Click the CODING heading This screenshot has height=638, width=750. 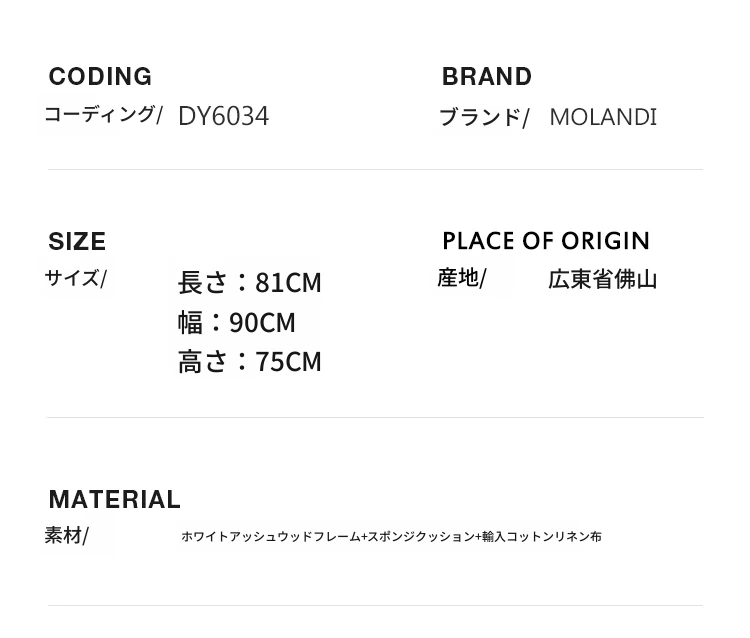100,77
